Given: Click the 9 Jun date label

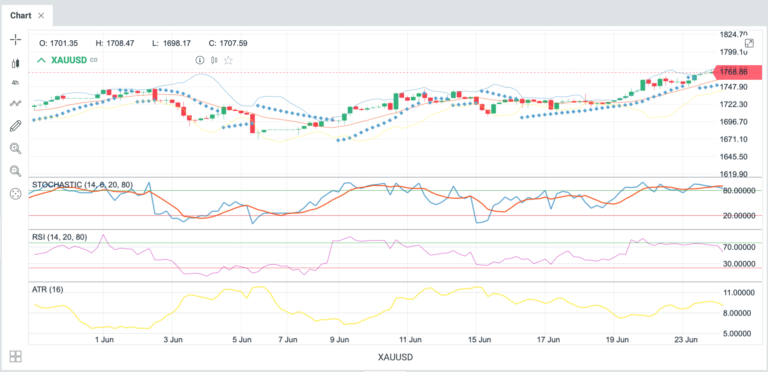Looking at the screenshot, I should [x=339, y=340].
